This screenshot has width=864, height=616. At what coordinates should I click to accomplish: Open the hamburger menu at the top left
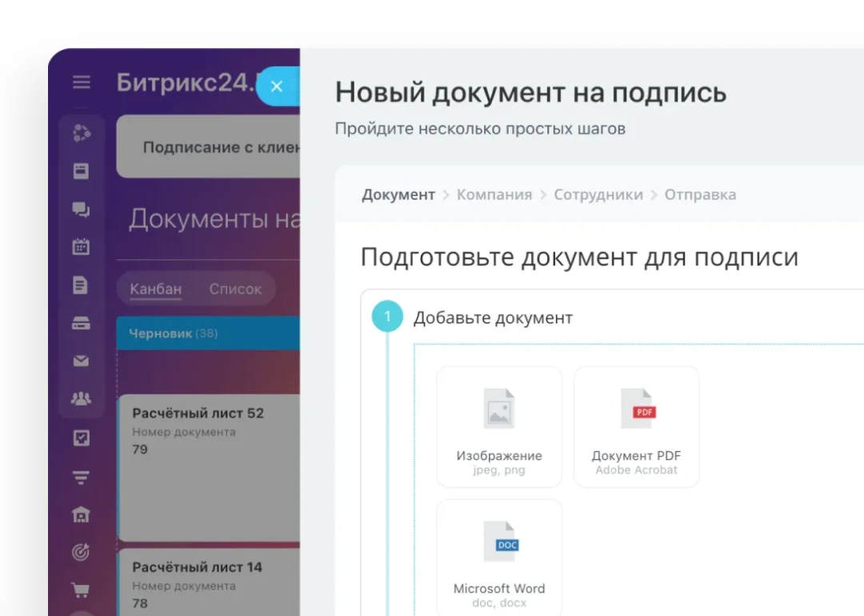coord(81,82)
